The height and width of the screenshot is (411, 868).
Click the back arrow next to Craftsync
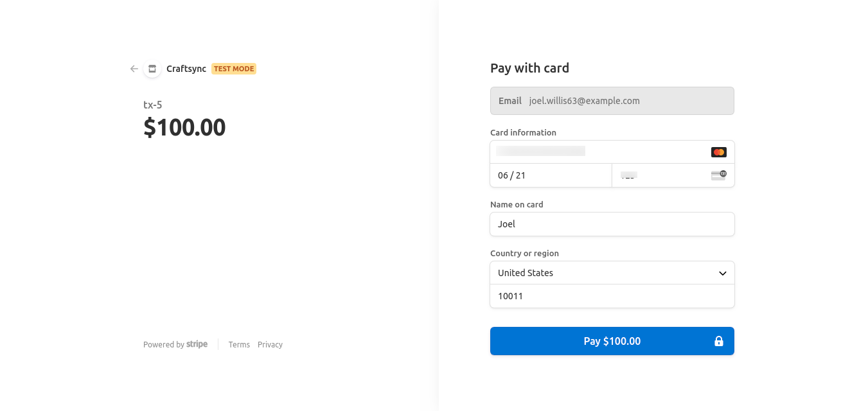[134, 69]
